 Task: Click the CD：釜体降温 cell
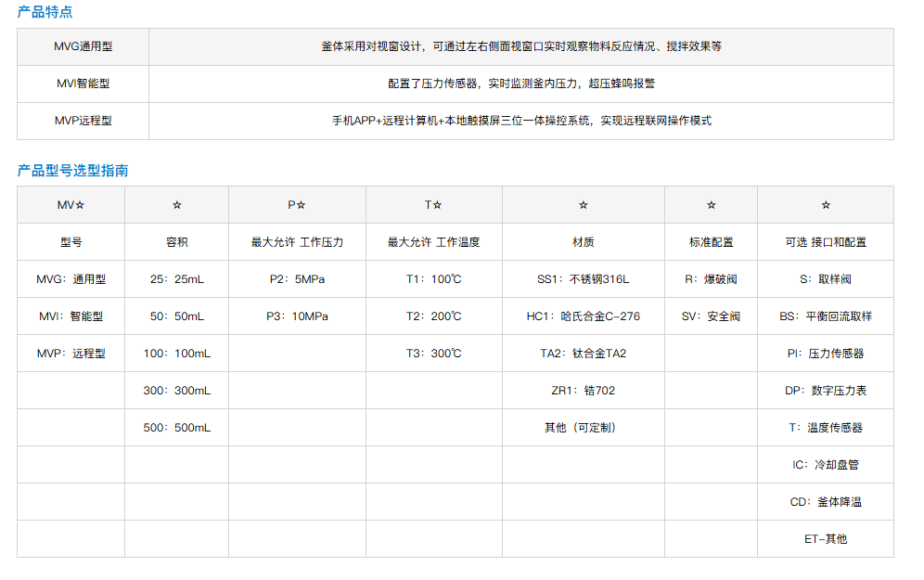(826, 502)
